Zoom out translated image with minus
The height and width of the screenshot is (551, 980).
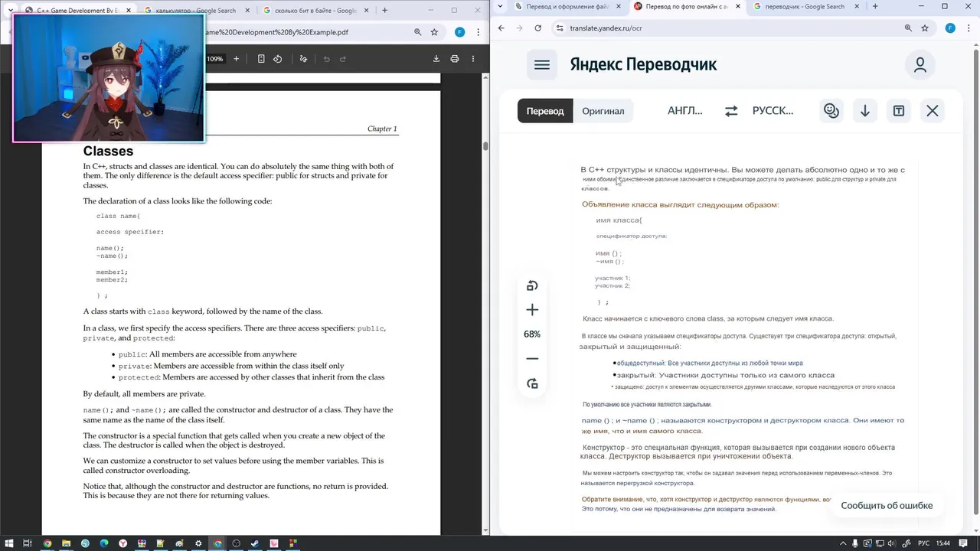click(x=532, y=358)
